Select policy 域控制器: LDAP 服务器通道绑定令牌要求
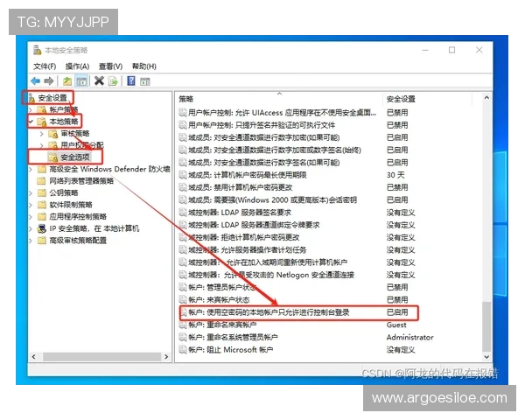Viewport: 525px width, 420px height. pyautogui.click(x=254, y=225)
